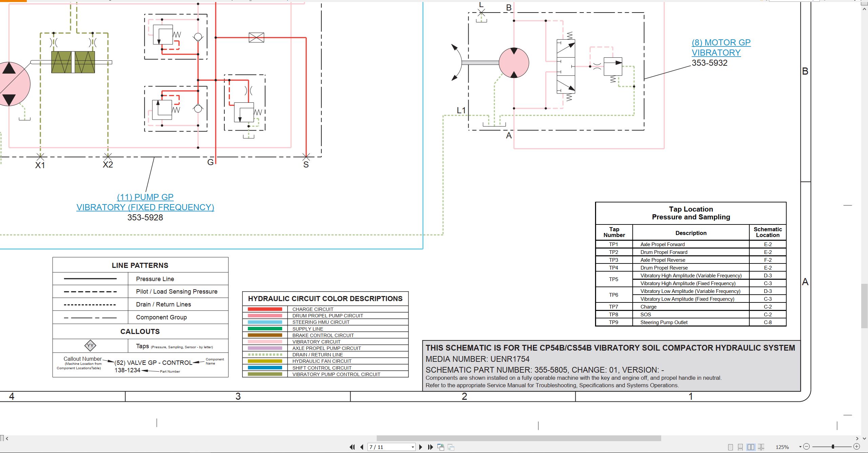Go to the first page

[x=352, y=447]
